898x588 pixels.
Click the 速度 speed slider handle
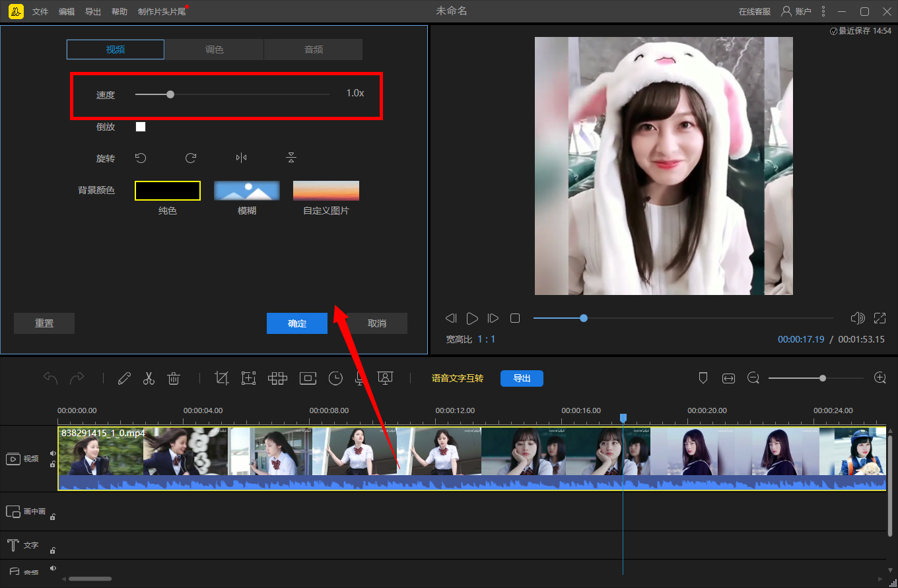170,94
